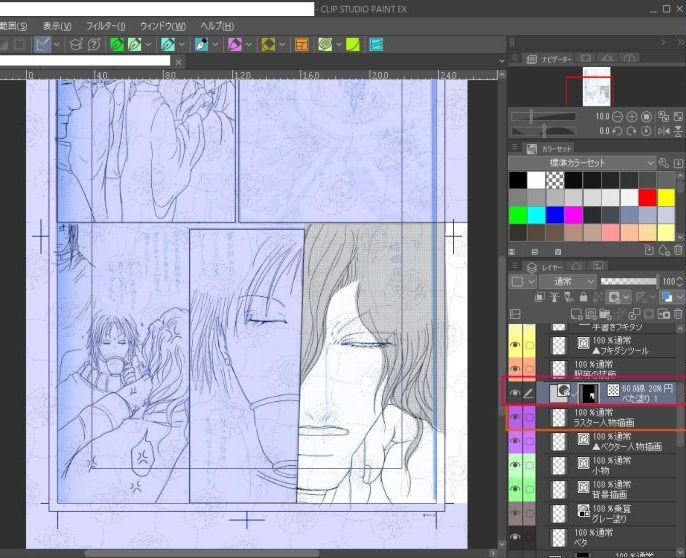Open the ウィンドウ menu

pyautogui.click(x=162, y=25)
